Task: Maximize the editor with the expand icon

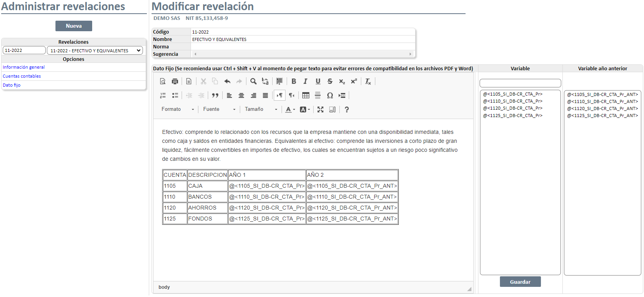Action: [320, 109]
